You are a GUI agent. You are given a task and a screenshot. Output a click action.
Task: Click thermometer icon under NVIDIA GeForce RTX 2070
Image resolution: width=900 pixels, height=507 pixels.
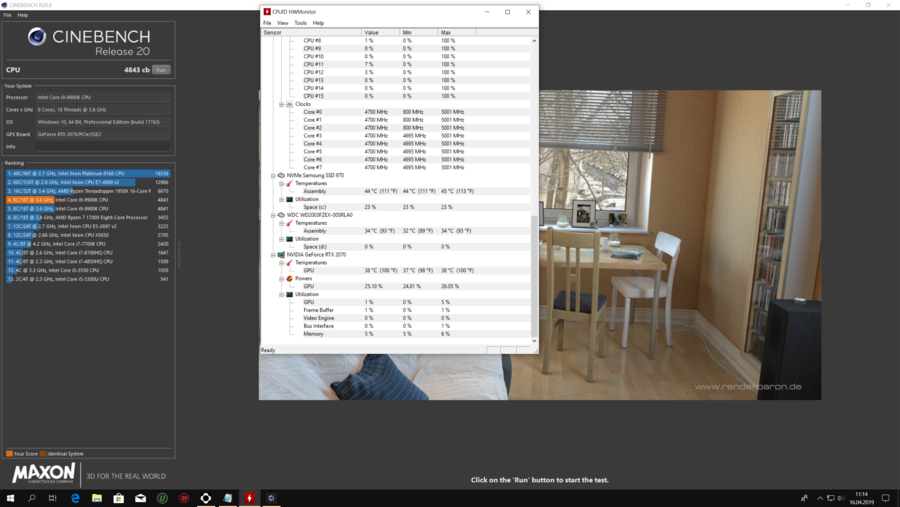[290, 262]
